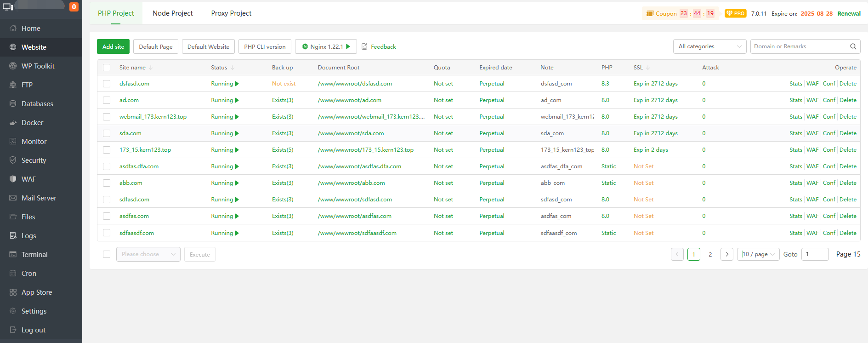Click the Default Page button
The height and width of the screenshot is (343, 868).
pos(156,46)
